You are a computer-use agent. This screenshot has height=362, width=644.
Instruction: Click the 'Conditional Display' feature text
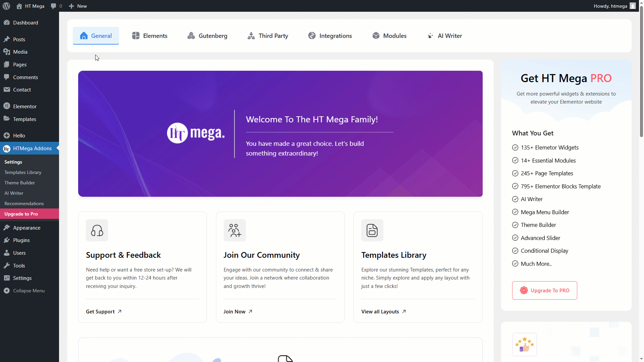click(x=545, y=251)
